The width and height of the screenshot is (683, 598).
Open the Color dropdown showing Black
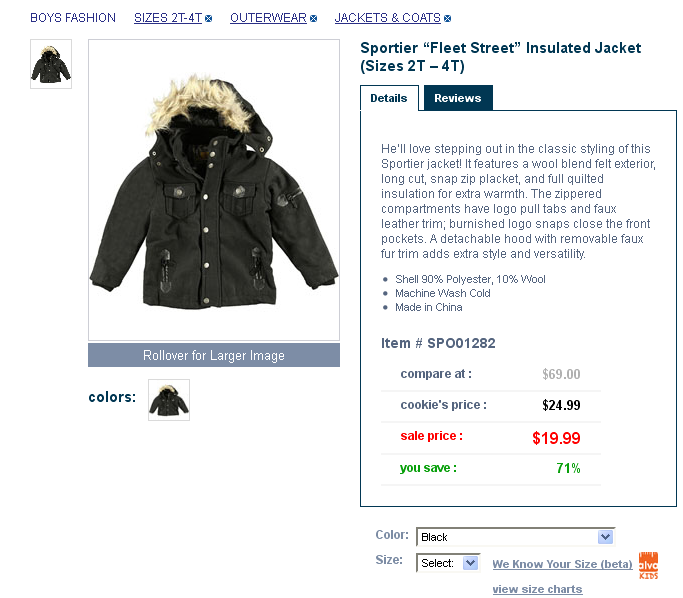515,537
